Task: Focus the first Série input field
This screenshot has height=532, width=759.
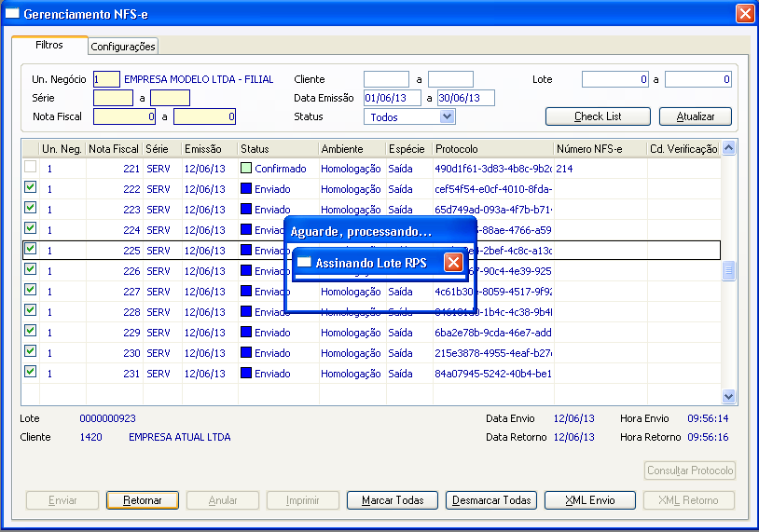Action: click(x=113, y=98)
